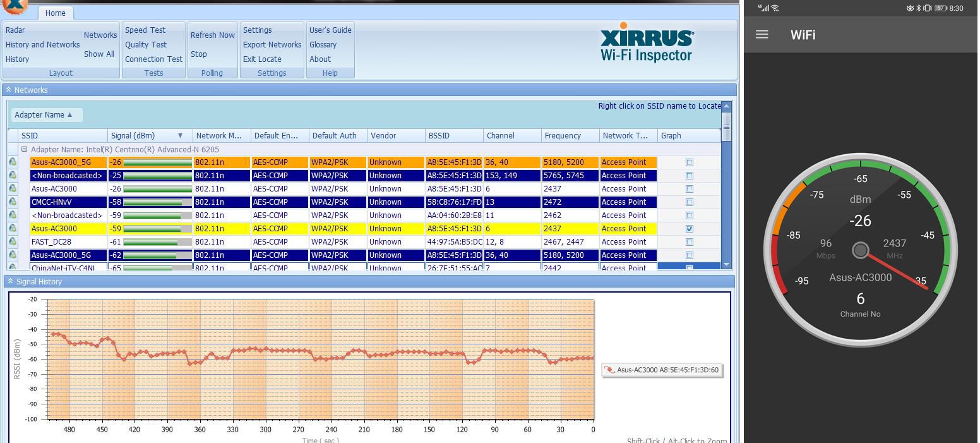Run the Connection Test
This screenshot has height=443, width=980.
coord(153,59)
